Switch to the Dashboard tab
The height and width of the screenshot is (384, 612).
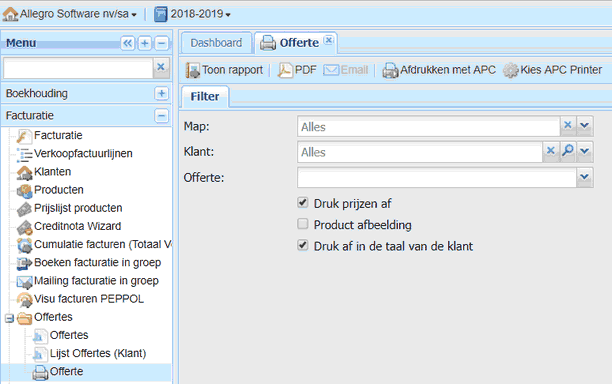click(216, 43)
